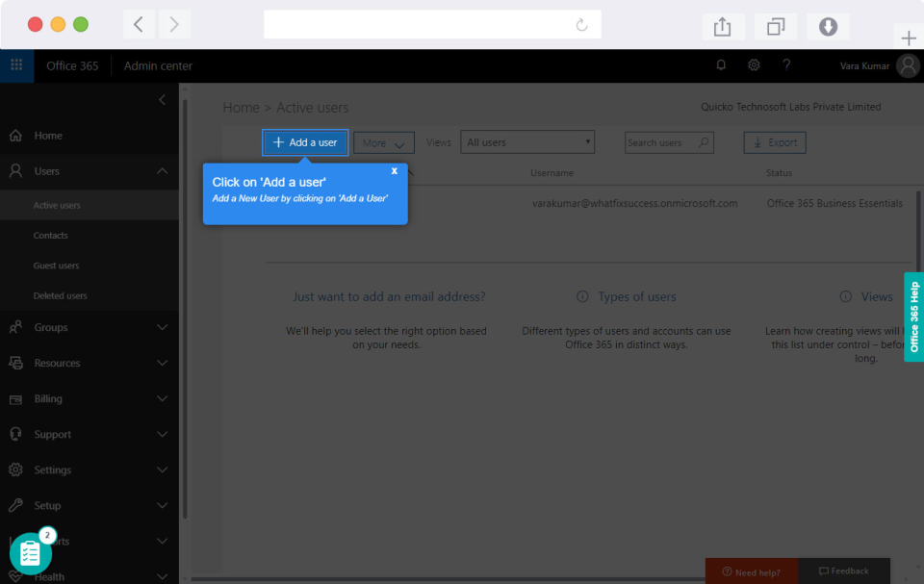Image resolution: width=924 pixels, height=584 pixels.
Task: Go back in the browser
Action: coord(139,24)
